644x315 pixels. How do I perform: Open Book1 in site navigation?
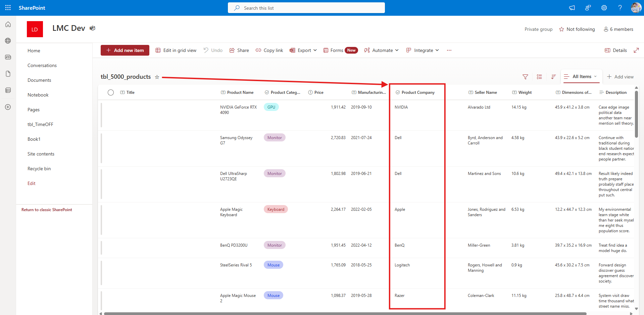pos(34,139)
